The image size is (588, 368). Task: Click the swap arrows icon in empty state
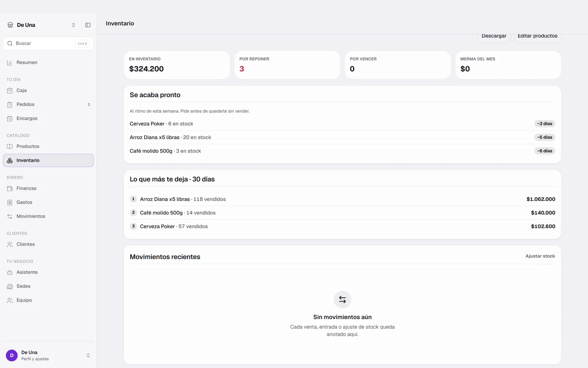[343, 300]
